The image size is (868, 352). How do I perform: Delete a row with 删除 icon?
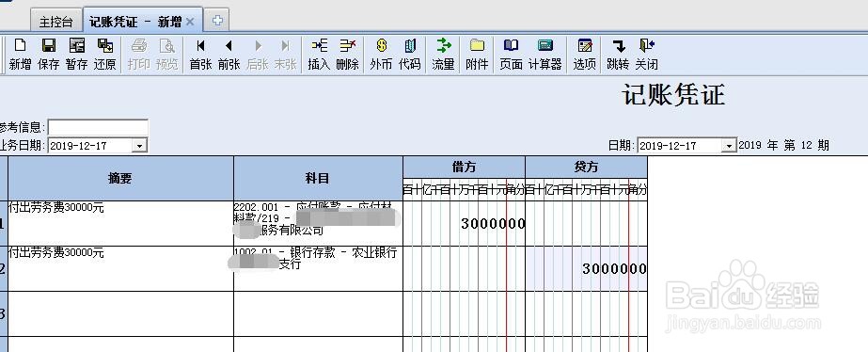[x=347, y=54]
